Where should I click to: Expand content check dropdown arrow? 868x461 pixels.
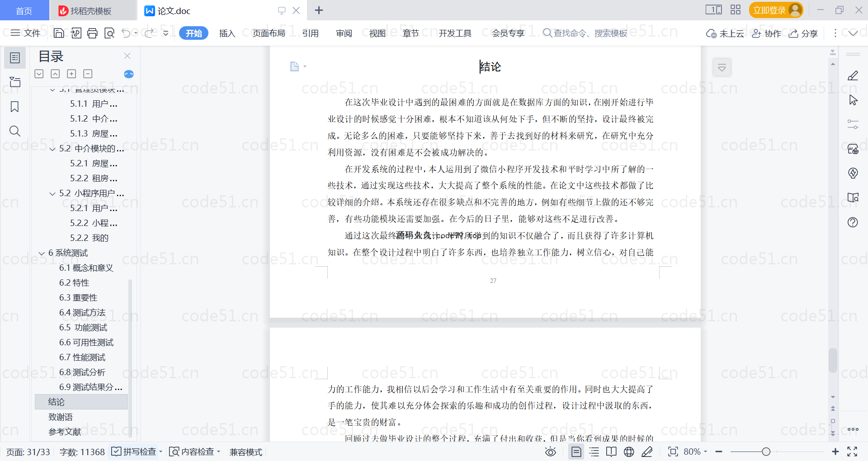218,452
